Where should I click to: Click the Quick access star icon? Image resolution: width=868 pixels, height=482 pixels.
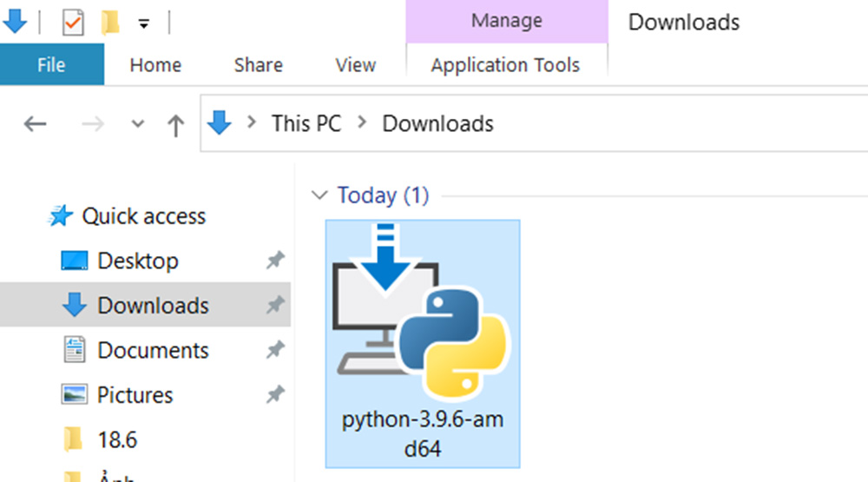pos(61,216)
